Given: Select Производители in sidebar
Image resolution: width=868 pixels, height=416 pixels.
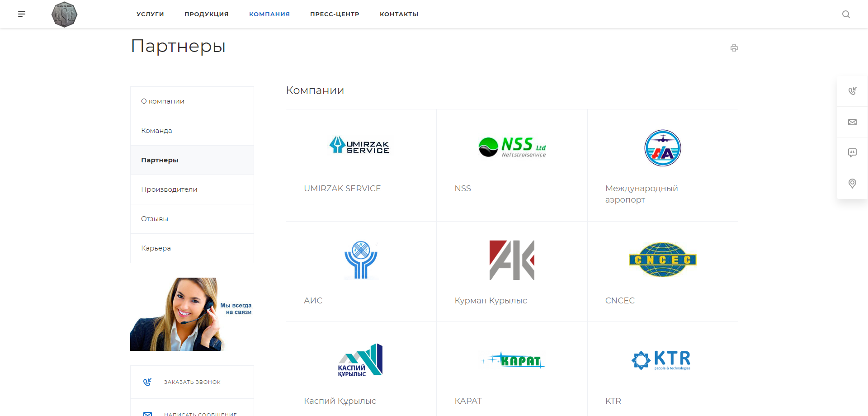Looking at the screenshot, I should (x=192, y=189).
